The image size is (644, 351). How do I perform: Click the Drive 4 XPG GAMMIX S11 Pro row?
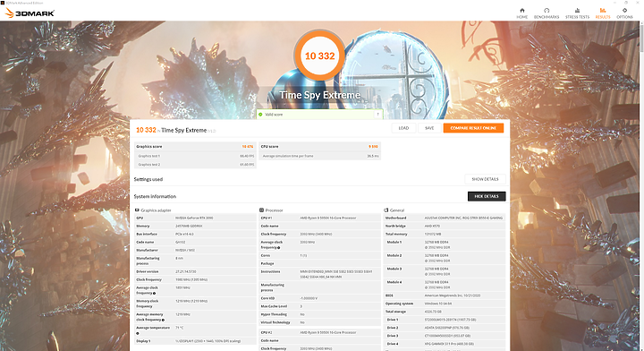tap(444, 344)
